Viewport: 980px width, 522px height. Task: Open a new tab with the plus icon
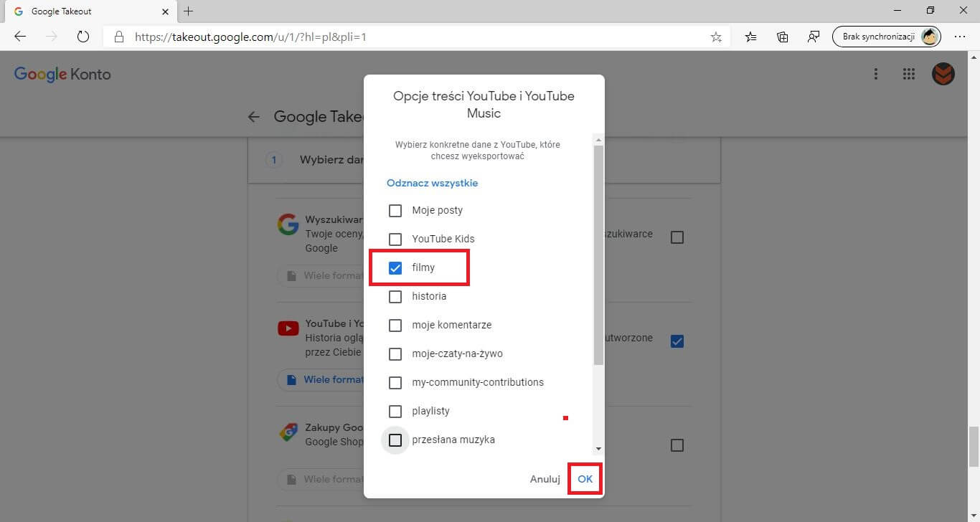click(189, 11)
